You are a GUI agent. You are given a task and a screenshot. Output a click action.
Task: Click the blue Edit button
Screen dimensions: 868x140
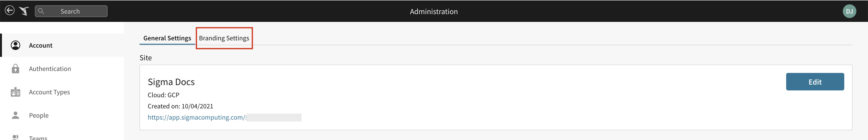pos(815,81)
